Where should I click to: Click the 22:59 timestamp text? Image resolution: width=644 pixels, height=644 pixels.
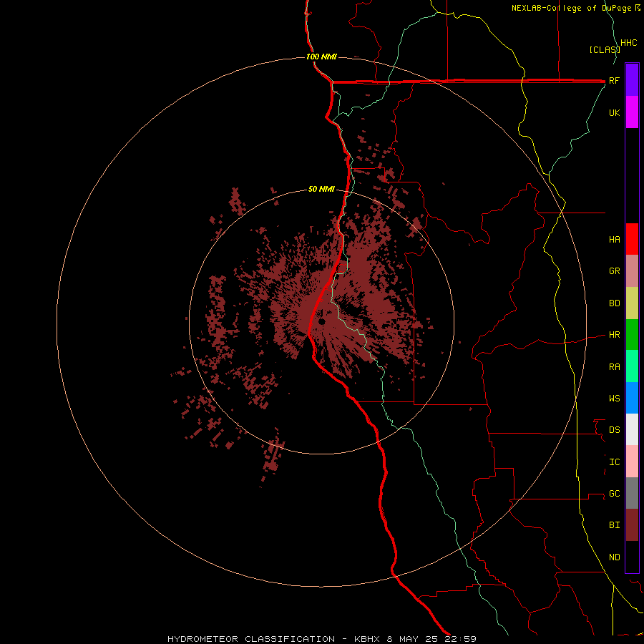pyautogui.click(x=459, y=639)
